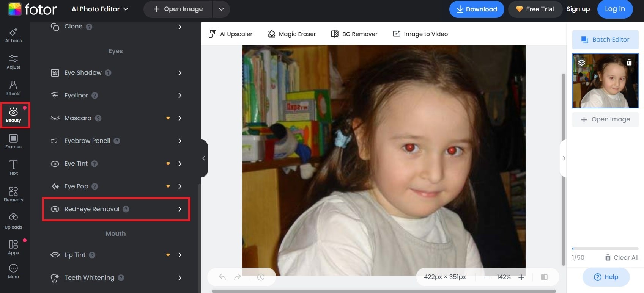Open the More sidebar menu
Viewport: 644px width, 293px height.
(13, 271)
